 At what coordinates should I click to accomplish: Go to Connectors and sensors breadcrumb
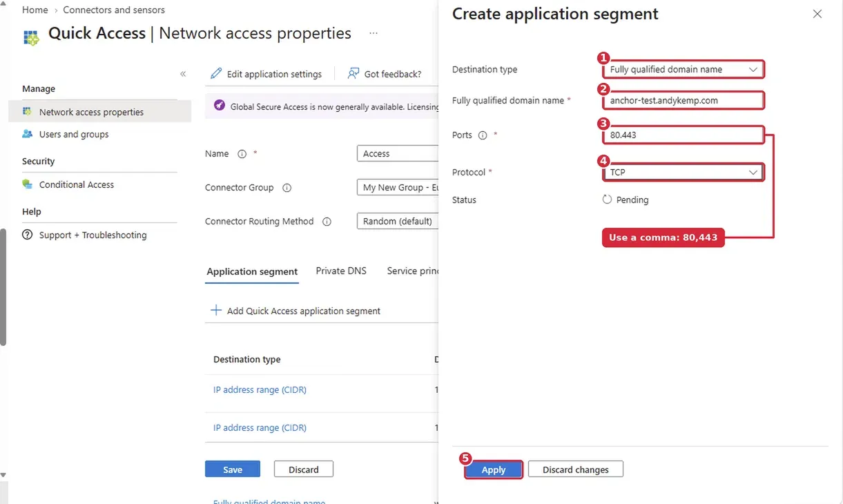click(x=114, y=10)
